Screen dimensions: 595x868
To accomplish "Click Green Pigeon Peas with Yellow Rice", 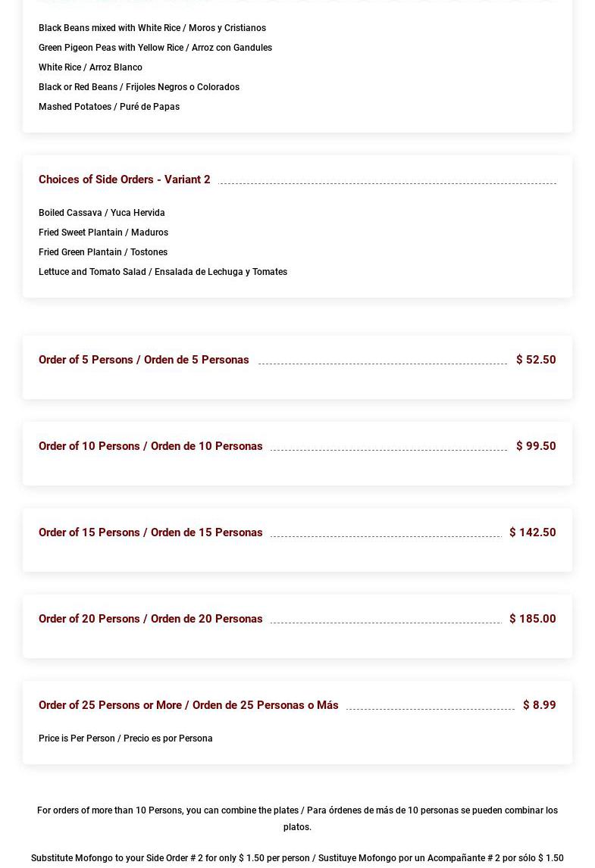I will [x=155, y=48].
